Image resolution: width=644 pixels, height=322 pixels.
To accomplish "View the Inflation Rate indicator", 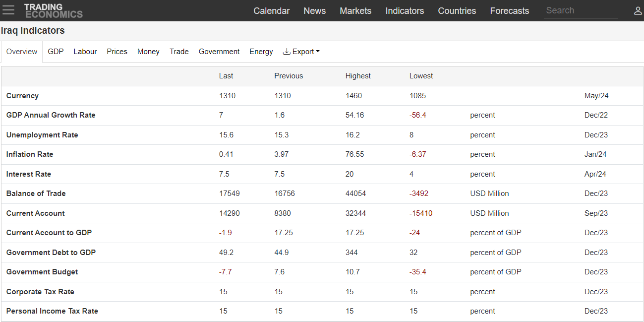I will coord(30,154).
